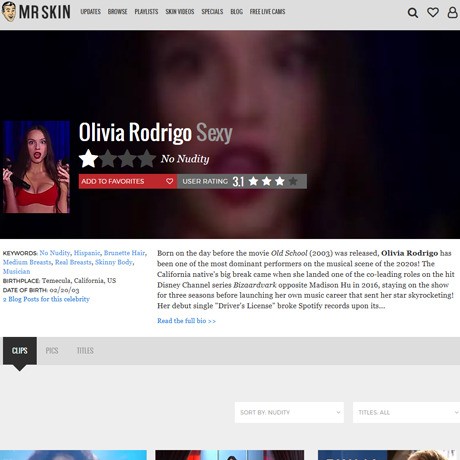Rate four stars in user rating
Screen dimensions: 460x460
(x=293, y=181)
